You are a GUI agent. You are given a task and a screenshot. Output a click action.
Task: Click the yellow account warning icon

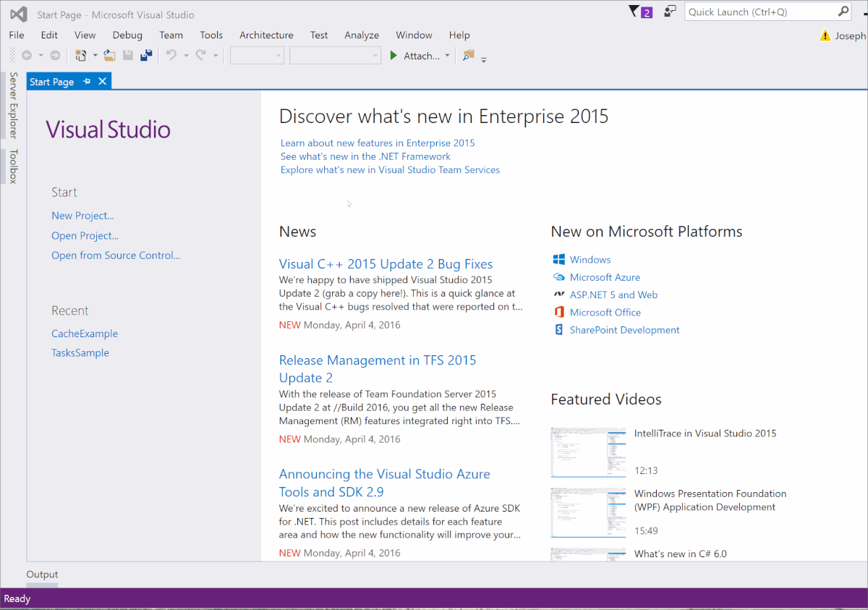click(x=825, y=35)
